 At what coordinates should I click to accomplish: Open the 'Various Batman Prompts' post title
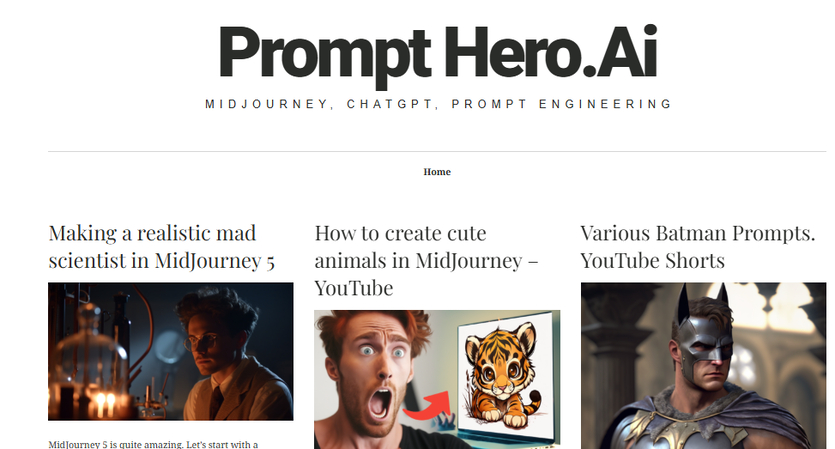tap(698, 247)
